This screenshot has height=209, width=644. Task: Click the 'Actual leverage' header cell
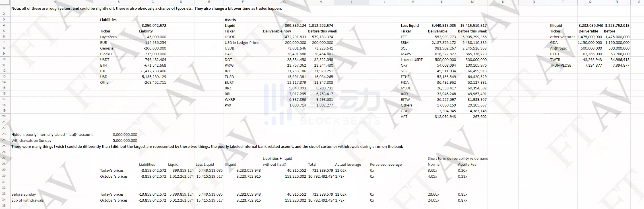coord(348,164)
